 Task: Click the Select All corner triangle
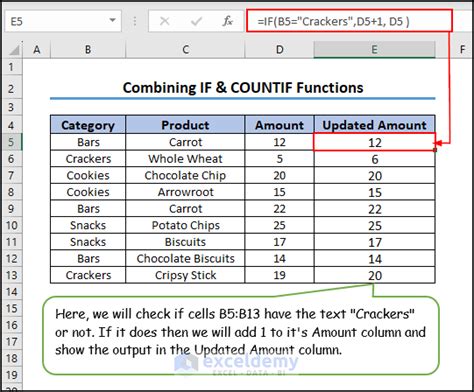[x=14, y=50]
